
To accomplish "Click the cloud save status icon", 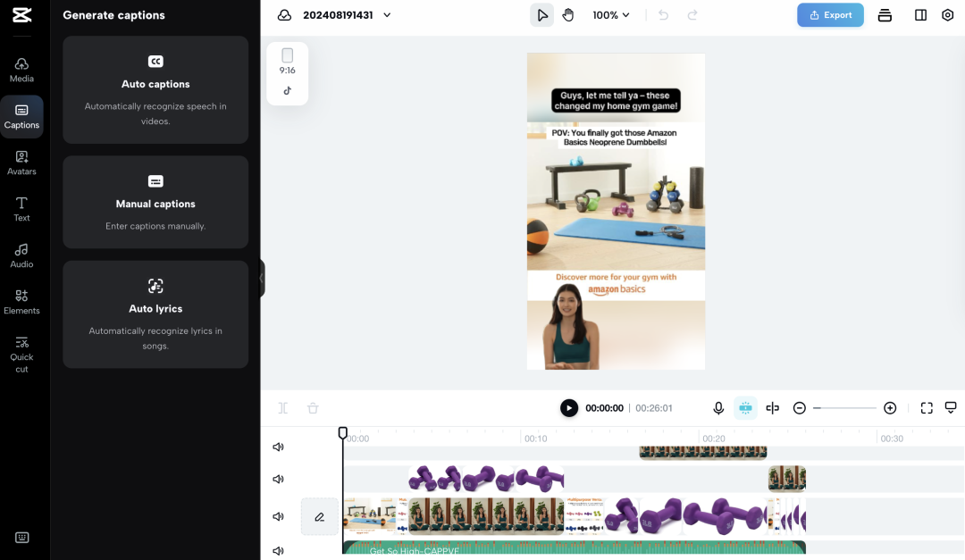I will pyautogui.click(x=284, y=15).
